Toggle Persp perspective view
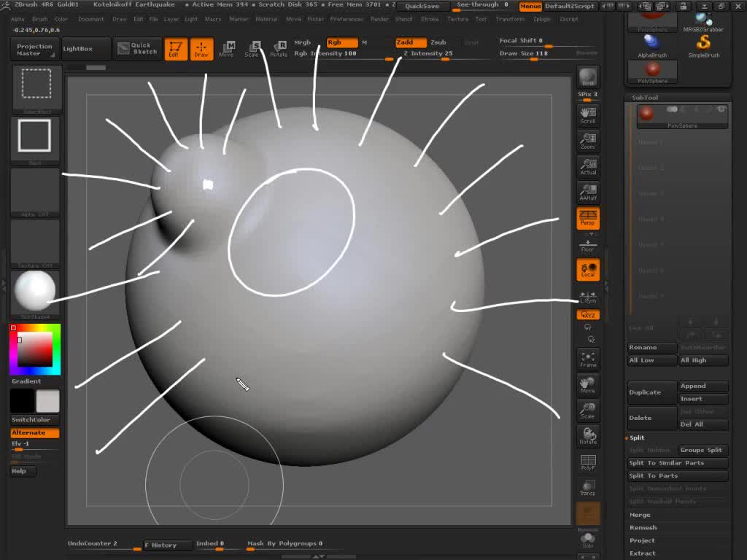Image resolution: width=747 pixels, height=560 pixels. 588,218
